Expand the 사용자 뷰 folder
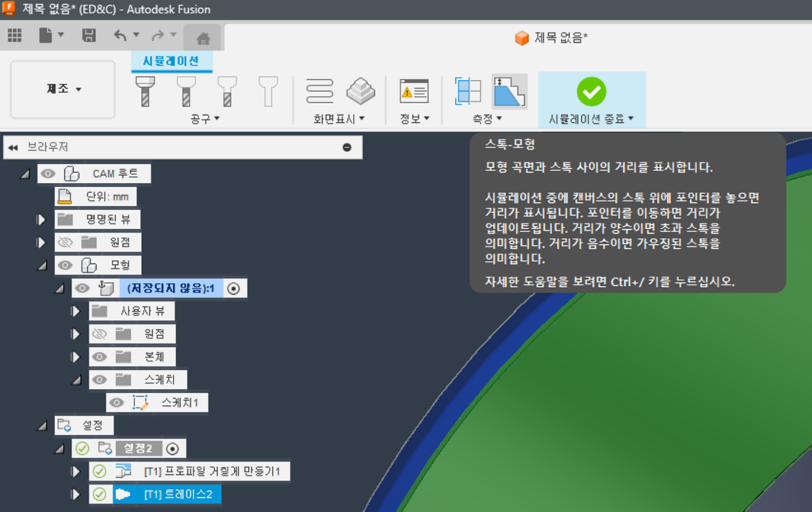The width and height of the screenshot is (812, 512). [x=76, y=311]
